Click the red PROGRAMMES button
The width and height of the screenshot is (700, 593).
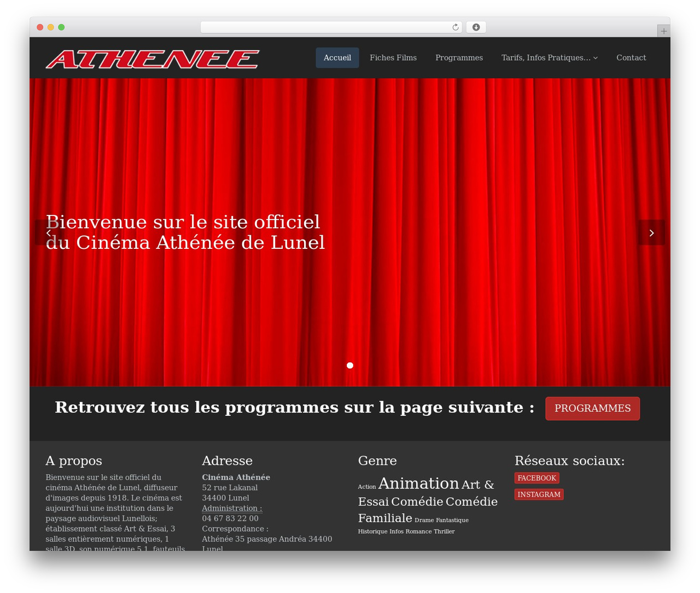pos(592,409)
